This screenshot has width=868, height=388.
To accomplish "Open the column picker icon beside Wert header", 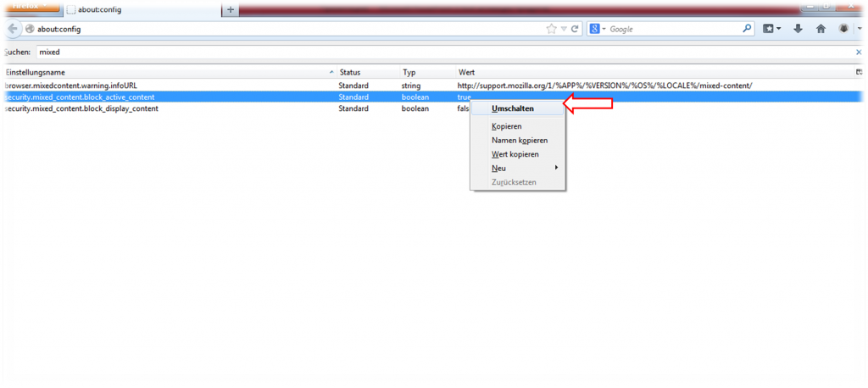I will 860,72.
